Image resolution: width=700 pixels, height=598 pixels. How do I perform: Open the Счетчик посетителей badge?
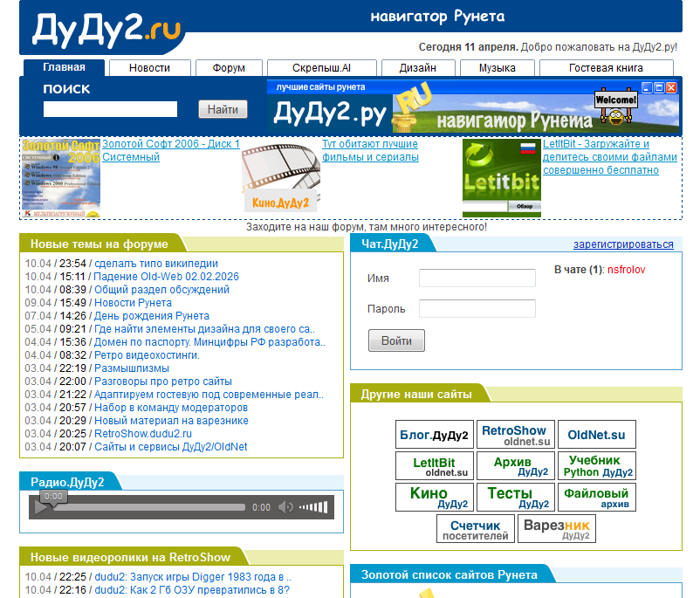pos(475,529)
